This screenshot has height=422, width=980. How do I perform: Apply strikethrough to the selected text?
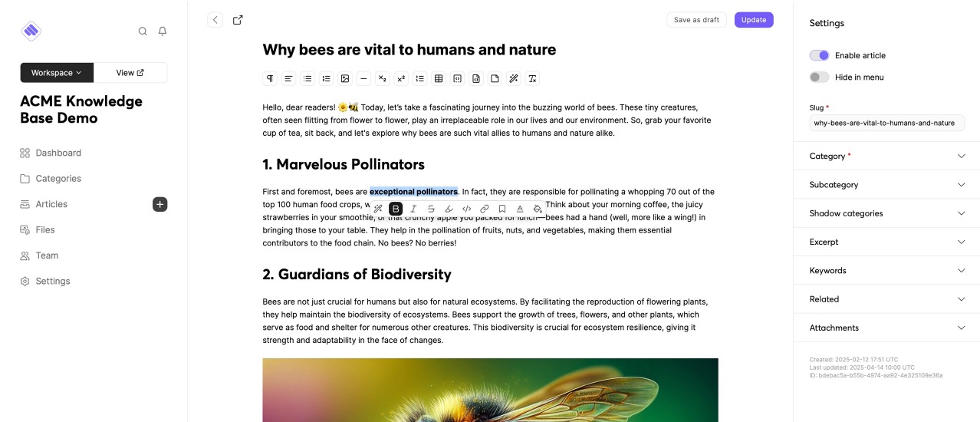point(431,209)
